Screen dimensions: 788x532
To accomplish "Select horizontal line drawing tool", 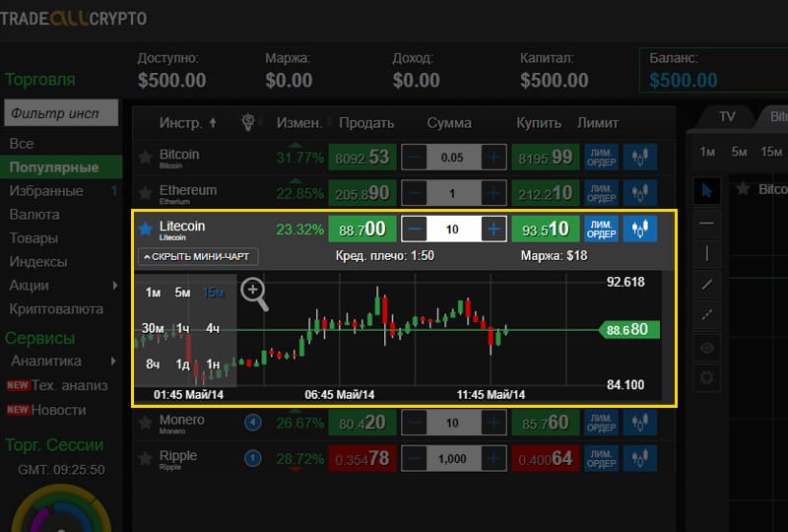I will tap(706, 223).
